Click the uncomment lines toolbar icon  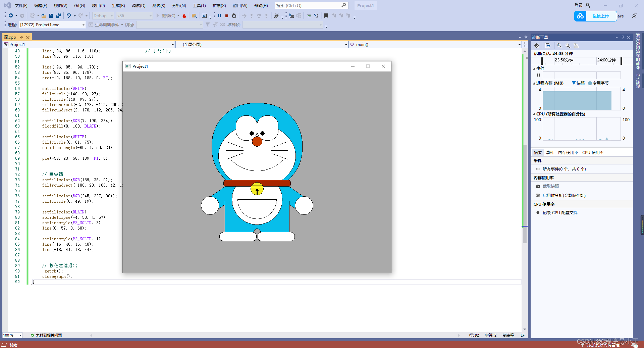point(316,15)
